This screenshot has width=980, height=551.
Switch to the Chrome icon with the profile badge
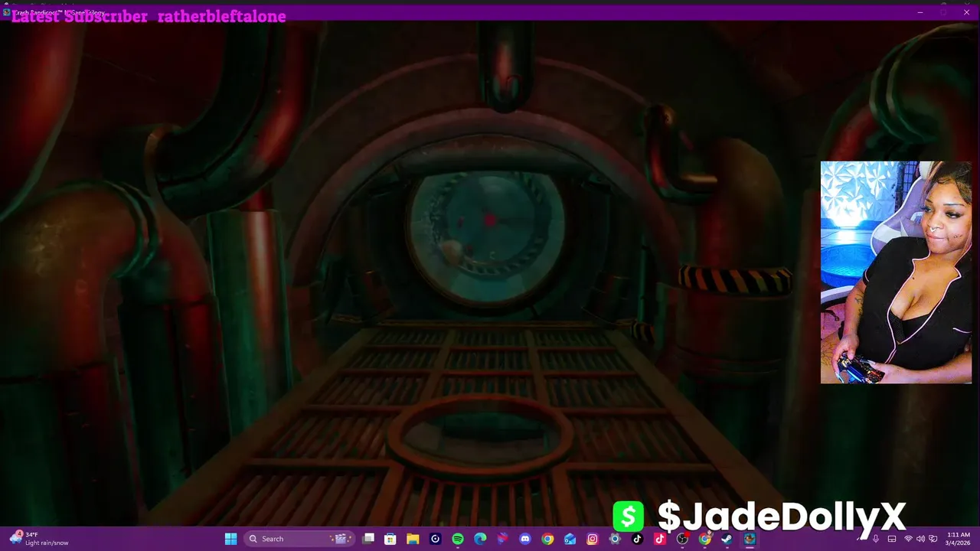704,539
